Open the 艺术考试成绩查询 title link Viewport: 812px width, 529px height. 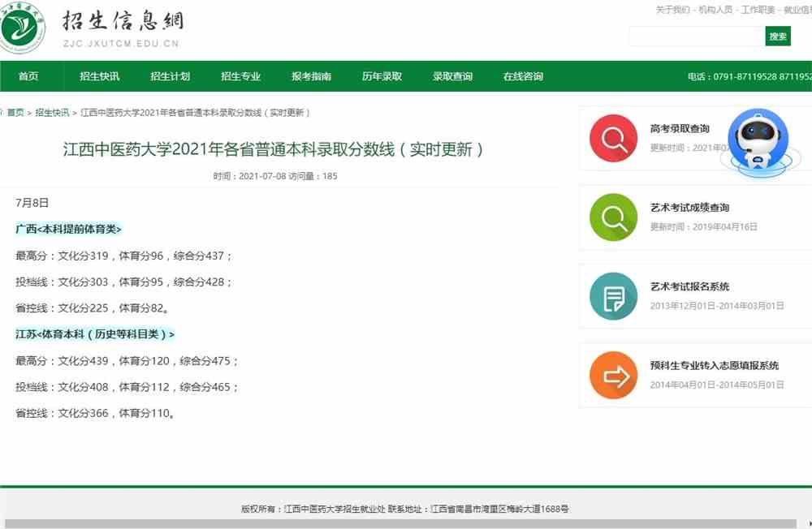pos(689,208)
